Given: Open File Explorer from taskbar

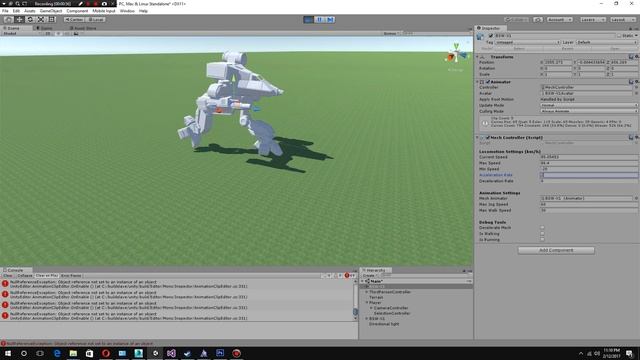Looking at the screenshot, I should pos(73,353).
